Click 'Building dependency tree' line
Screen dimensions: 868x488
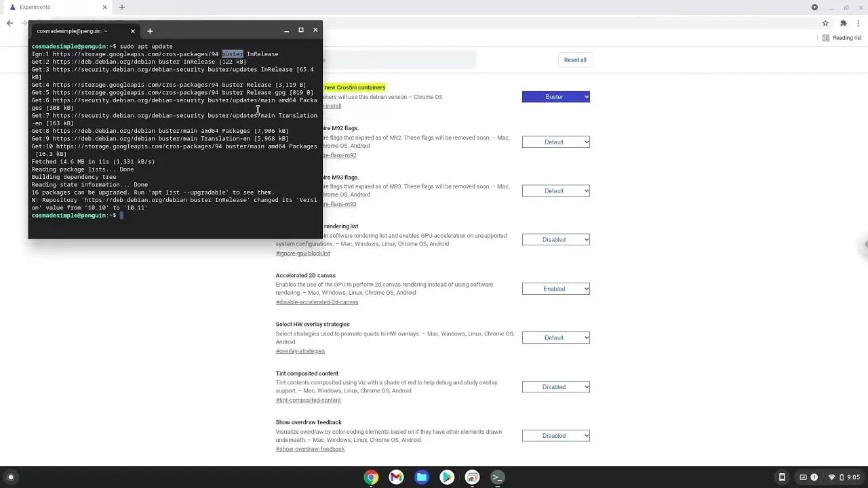74,177
